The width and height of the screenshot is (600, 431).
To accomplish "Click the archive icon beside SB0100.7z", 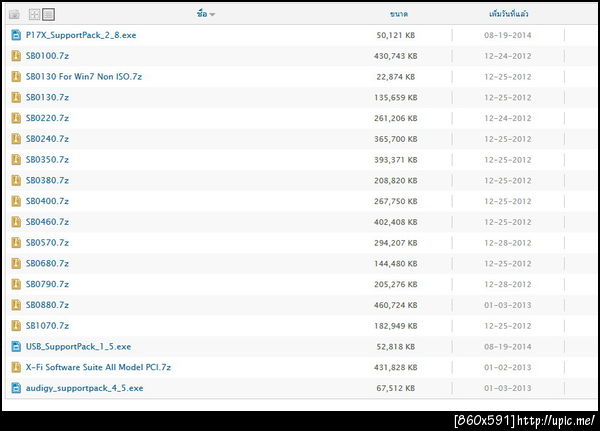I will point(16,56).
